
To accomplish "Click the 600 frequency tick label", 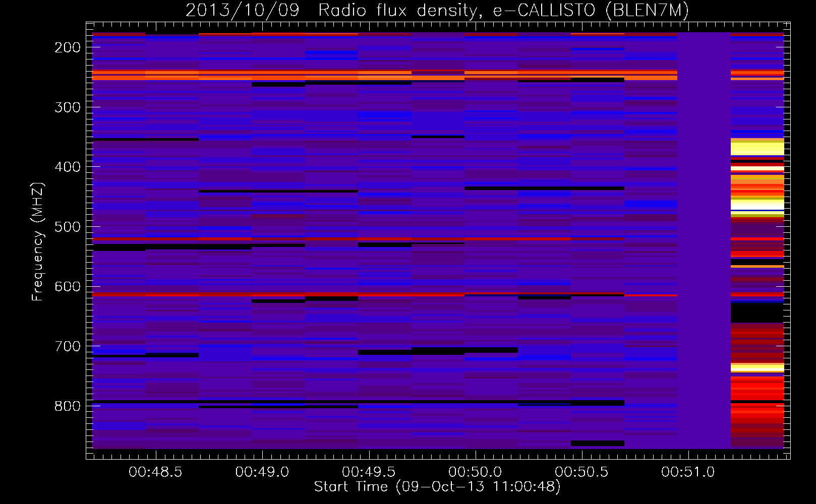I will [68, 286].
